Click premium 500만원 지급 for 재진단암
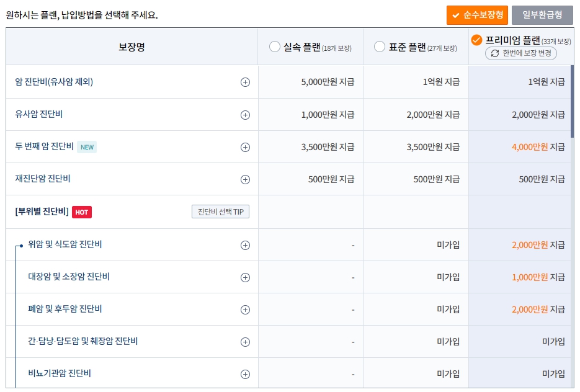 [542, 179]
